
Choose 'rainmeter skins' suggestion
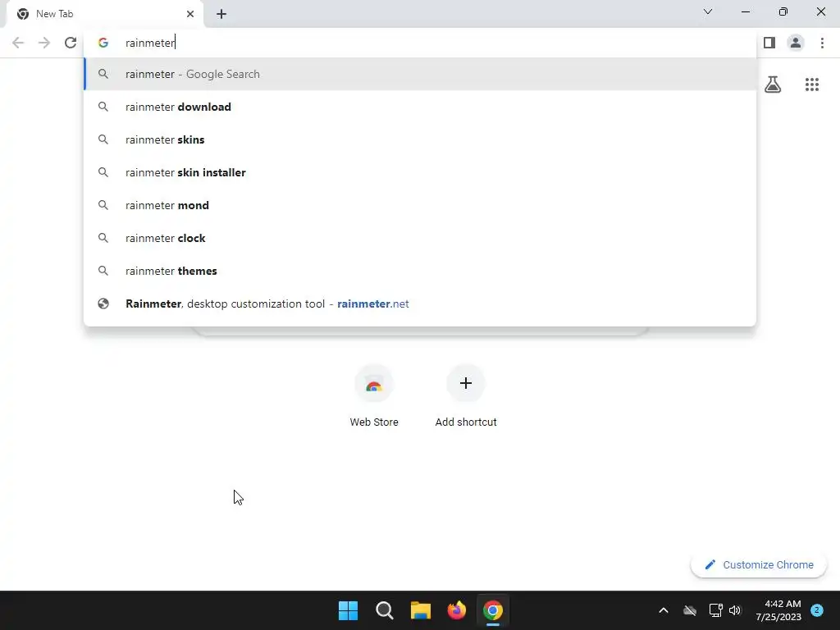coord(420,139)
